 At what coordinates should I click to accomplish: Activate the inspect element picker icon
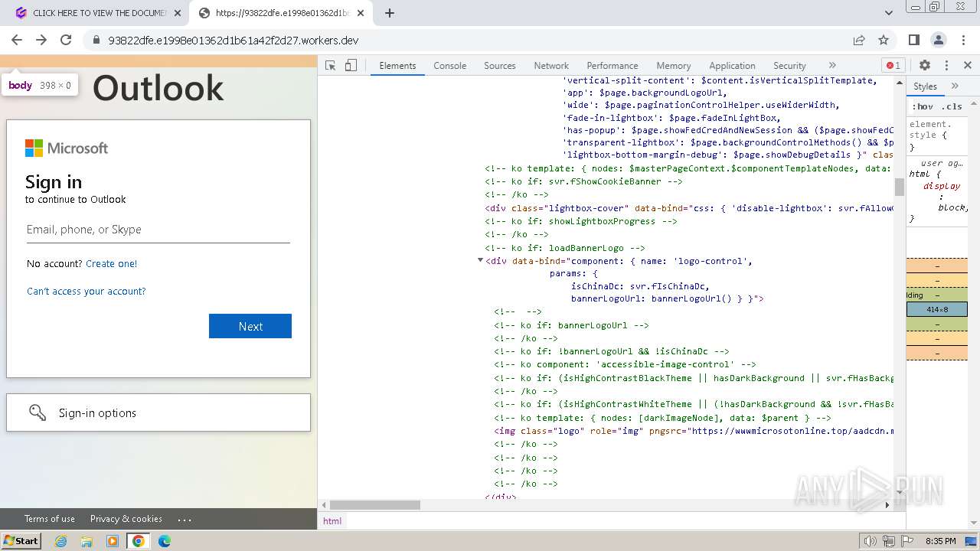click(x=331, y=66)
